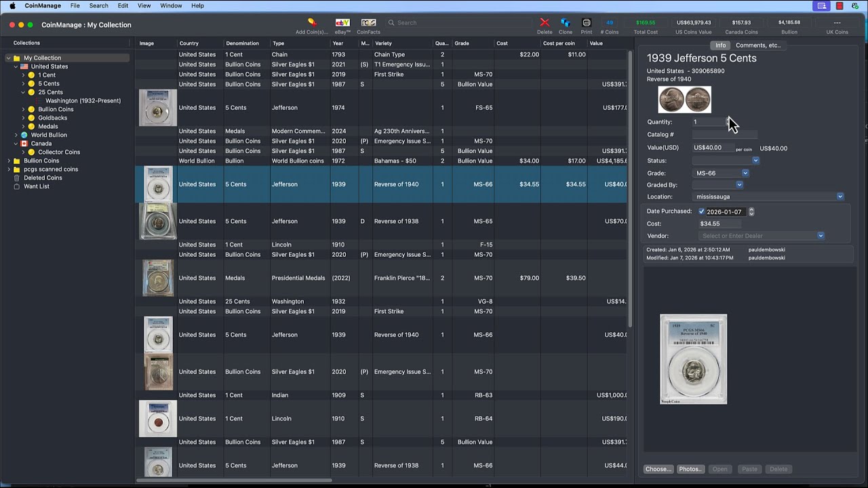868x488 pixels.
Task: Collapse the 25 Cents tree node
Action: [x=23, y=92]
